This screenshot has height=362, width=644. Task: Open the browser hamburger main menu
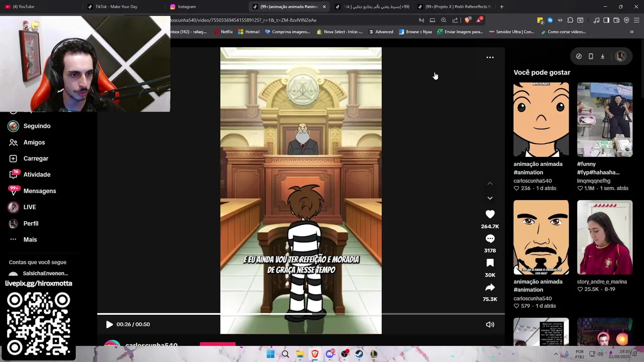636,20
